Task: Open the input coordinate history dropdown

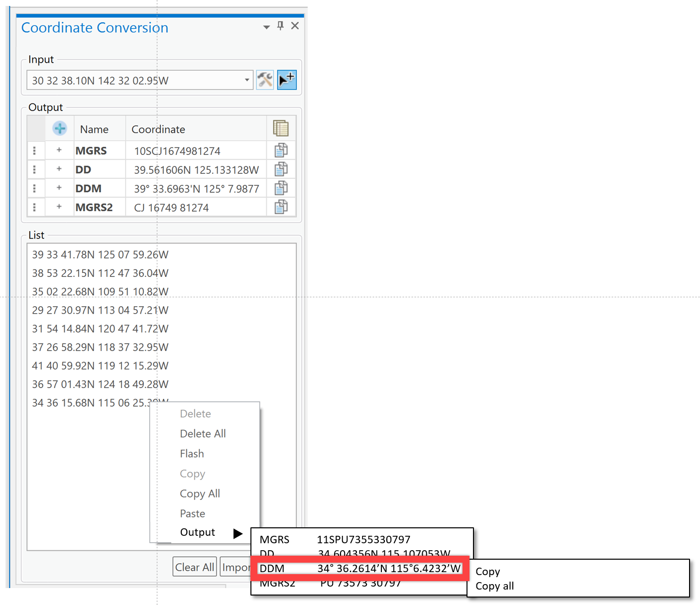Action: click(247, 80)
